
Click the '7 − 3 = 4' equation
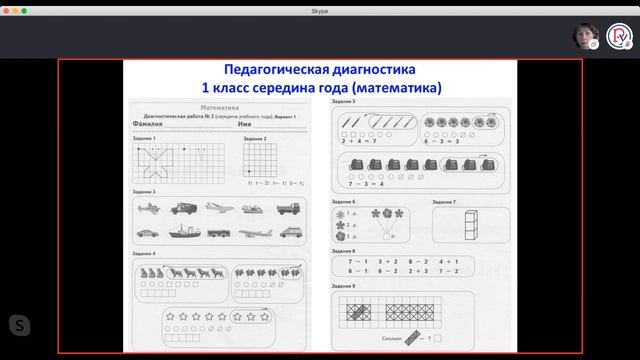click(x=366, y=184)
